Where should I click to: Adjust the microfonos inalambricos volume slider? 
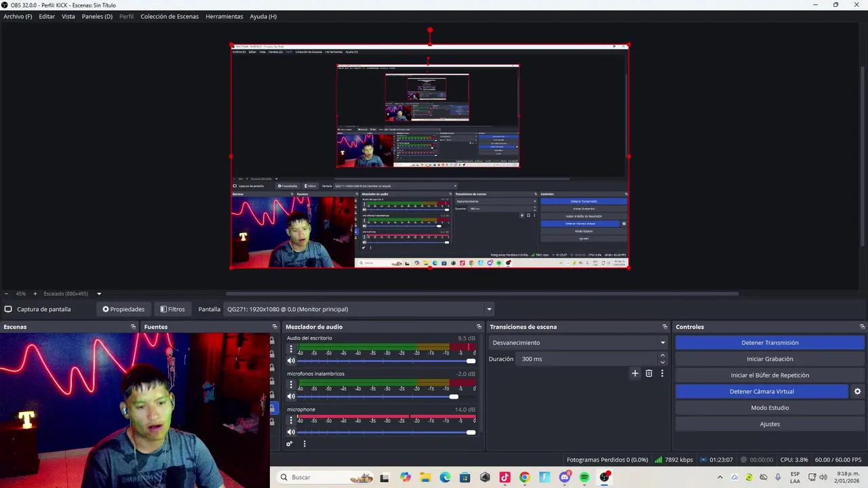coord(387,396)
